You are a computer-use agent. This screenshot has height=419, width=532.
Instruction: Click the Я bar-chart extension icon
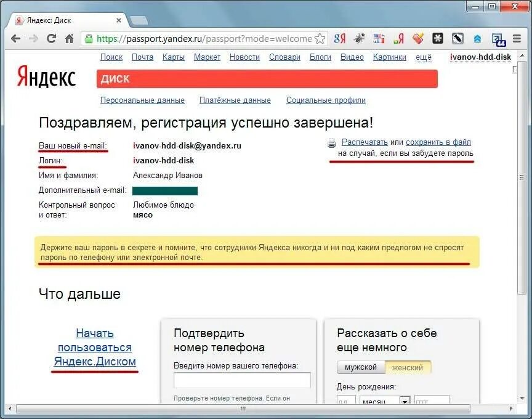[398, 39]
